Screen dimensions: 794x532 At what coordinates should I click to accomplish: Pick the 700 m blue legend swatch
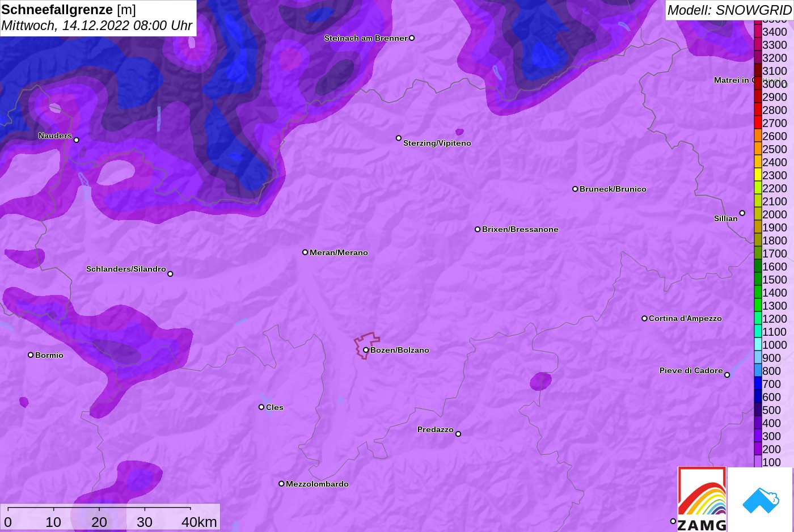758,384
